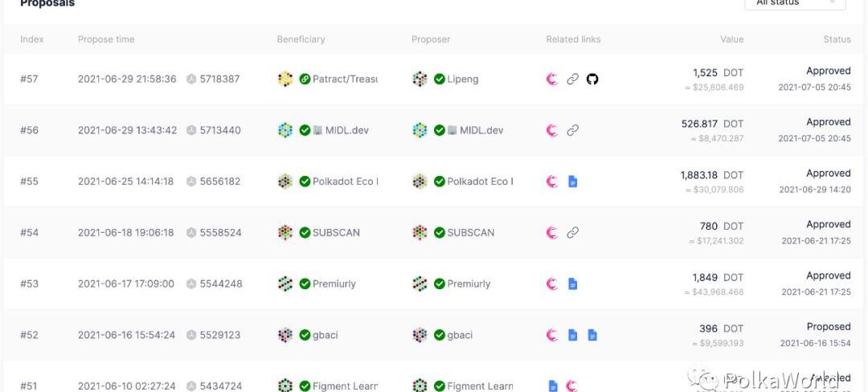Open block number 5713440 link
Image resolution: width=868 pixels, height=392 pixels.
point(220,130)
